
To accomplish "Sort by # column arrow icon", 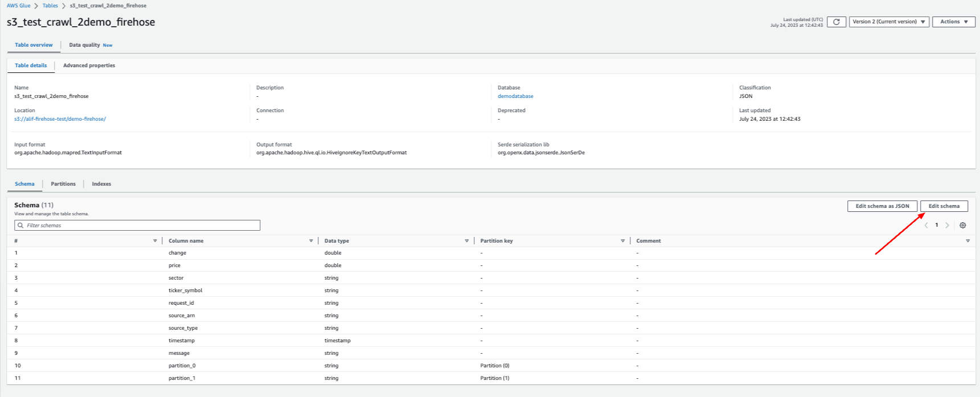I will (x=155, y=241).
